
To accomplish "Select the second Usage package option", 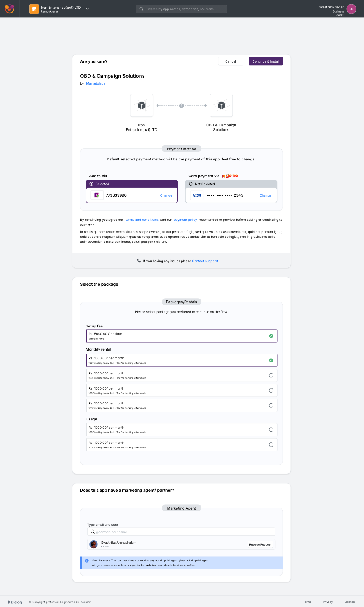I will click(271, 445).
